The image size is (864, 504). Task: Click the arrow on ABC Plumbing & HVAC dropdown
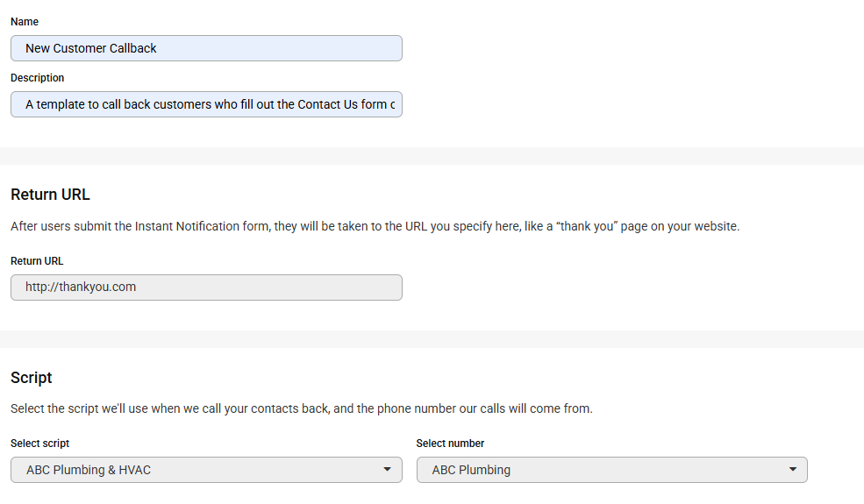click(387, 470)
